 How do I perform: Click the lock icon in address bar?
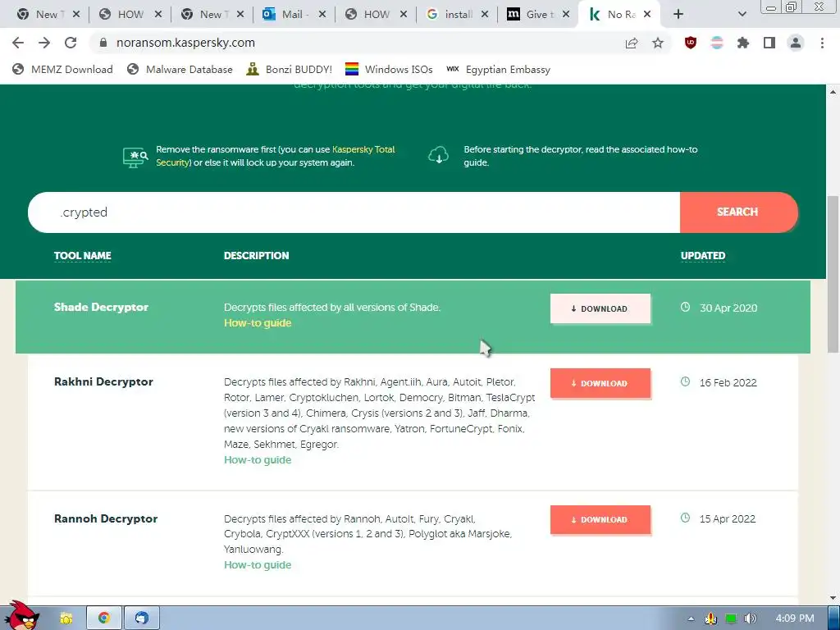[103, 43]
